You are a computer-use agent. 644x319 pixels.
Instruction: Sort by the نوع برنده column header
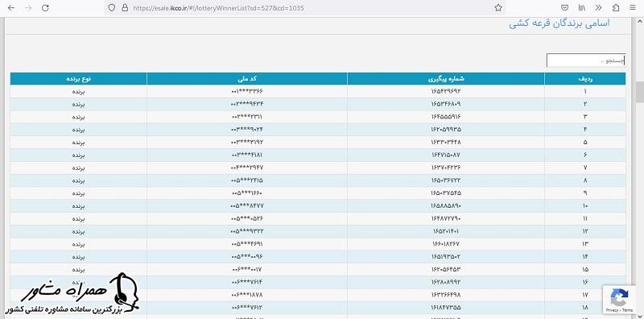(x=78, y=78)
